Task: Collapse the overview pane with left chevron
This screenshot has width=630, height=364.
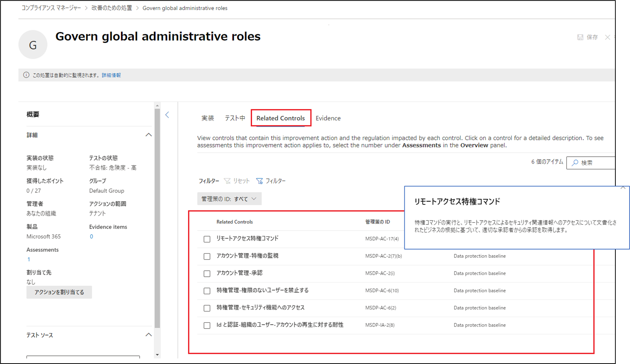Action: coord(167,115)
